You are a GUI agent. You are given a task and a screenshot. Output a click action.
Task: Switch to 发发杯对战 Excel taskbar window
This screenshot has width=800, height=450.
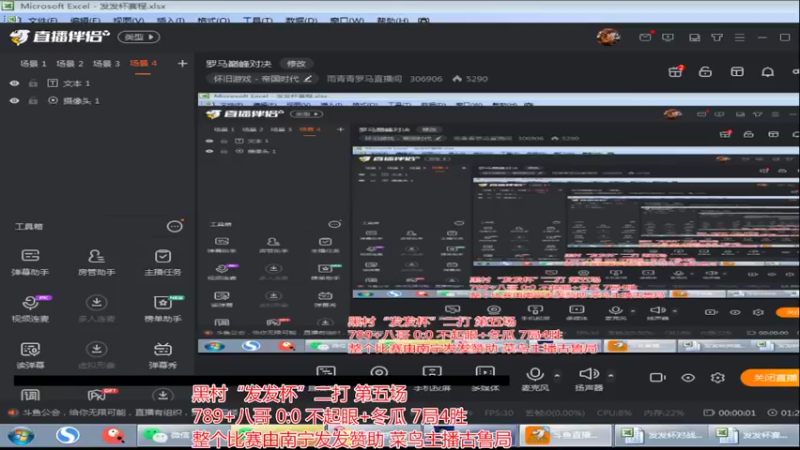click(662, 435)
